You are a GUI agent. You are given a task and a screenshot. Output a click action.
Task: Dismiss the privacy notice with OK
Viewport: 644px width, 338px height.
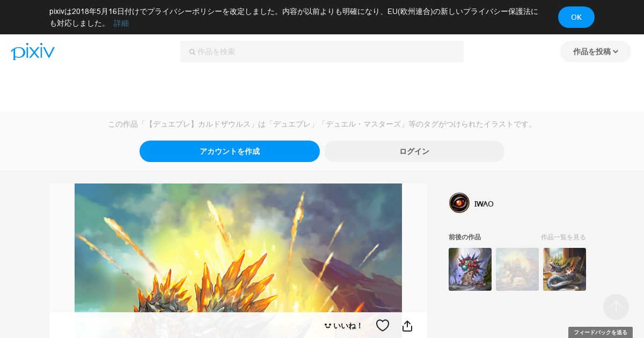576,17
